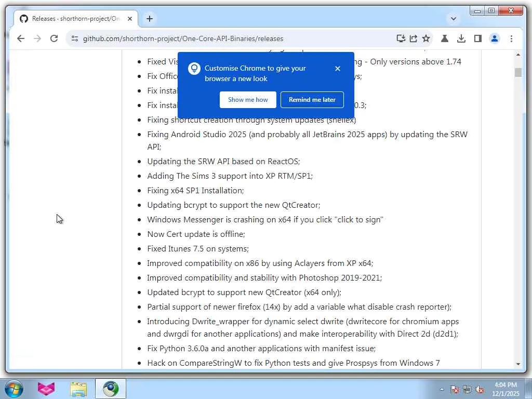The height and width of the screenshot is (399, 532).
Task: Click 'Hack on CompareStringW' item
Action: coord(294,363)
